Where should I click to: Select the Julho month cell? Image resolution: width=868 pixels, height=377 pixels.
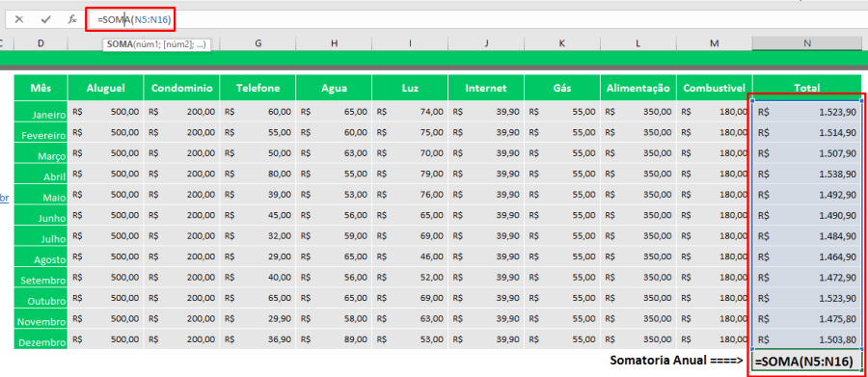coord(41,235)
